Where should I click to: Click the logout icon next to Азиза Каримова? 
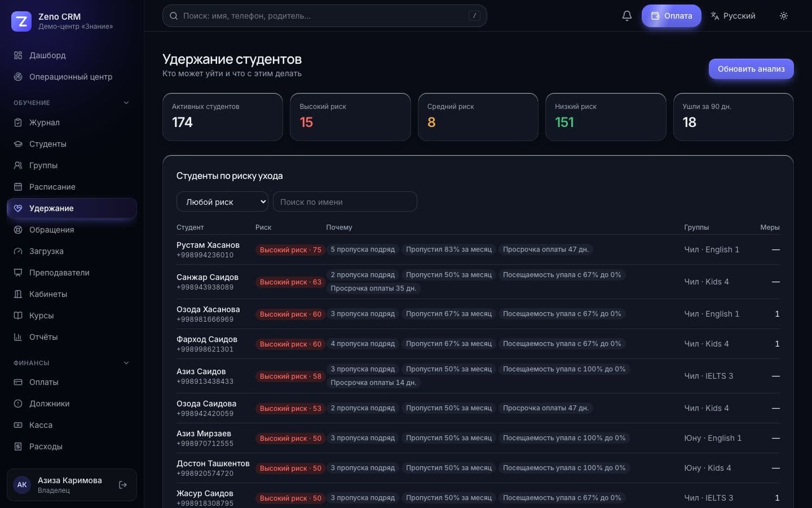(x=123, y=485)
